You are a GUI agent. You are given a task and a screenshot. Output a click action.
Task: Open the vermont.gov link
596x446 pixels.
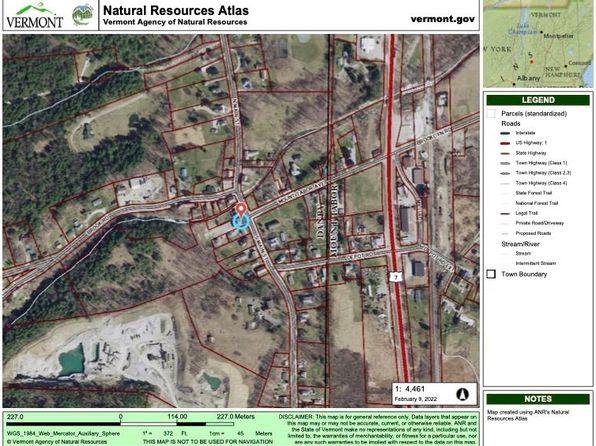pyautogui.click(x=442, y=19)
